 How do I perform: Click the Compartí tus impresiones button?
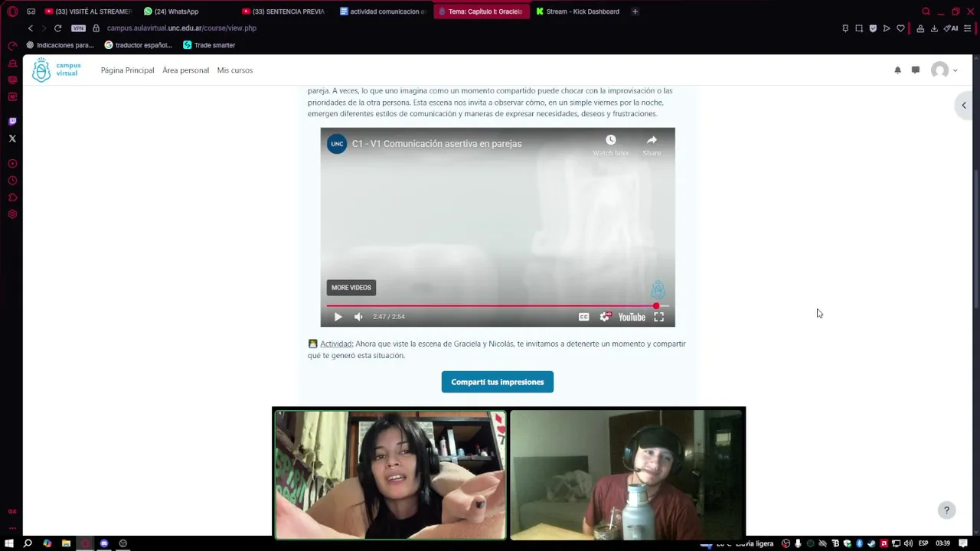coord(498,382)
